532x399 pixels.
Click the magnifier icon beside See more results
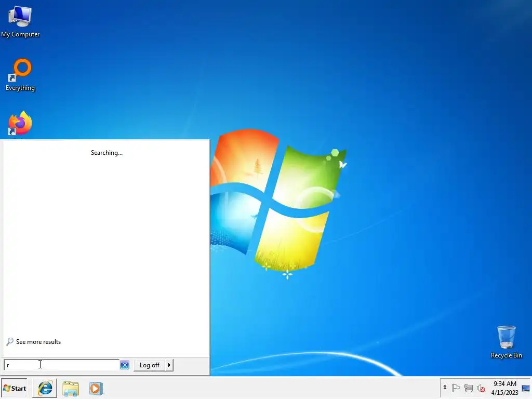point(10,342)
